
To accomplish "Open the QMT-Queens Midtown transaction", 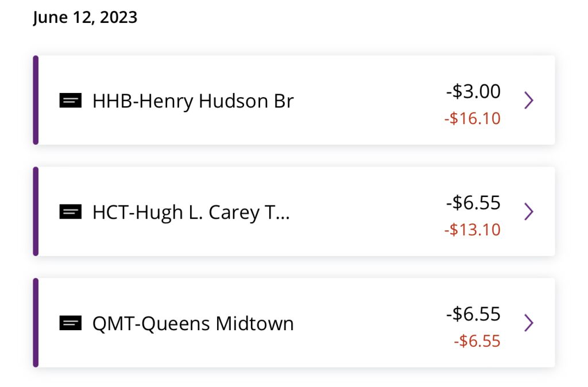I will pos(294,323).
